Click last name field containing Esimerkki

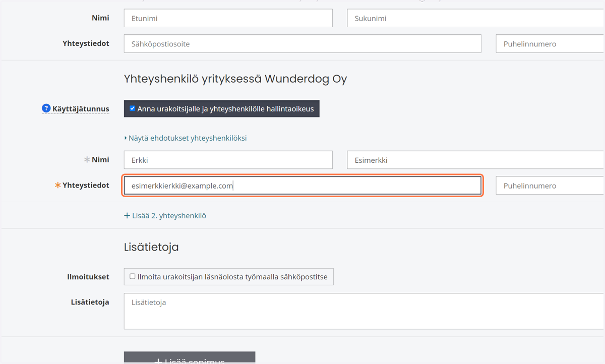pos(476,160)
